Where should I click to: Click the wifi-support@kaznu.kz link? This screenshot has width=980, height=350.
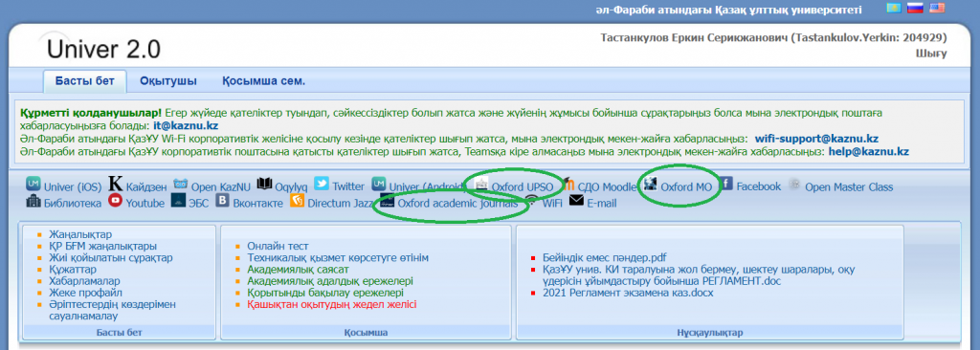[816, 138]
